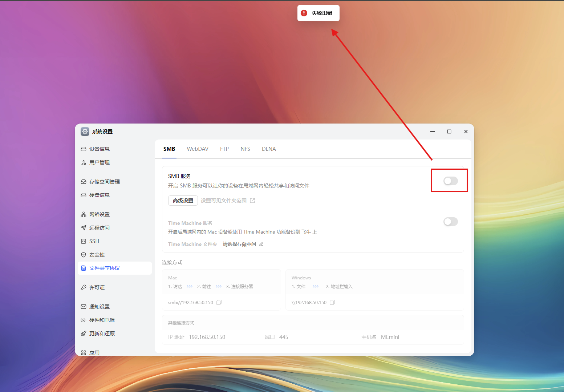
Task: Open the SSH settings page
Action: pos(94,241)
